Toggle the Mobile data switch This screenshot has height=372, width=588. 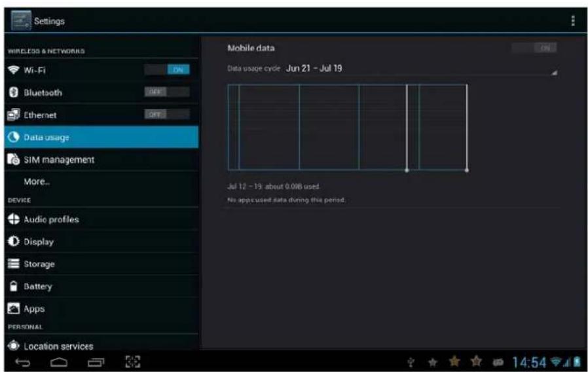click(534, 48)
